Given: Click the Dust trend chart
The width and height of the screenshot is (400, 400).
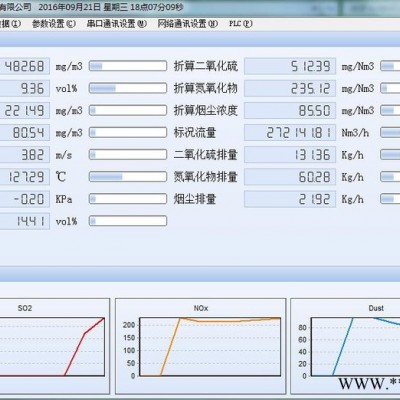Looking at the screenshot, I should (x=345, y=347).
